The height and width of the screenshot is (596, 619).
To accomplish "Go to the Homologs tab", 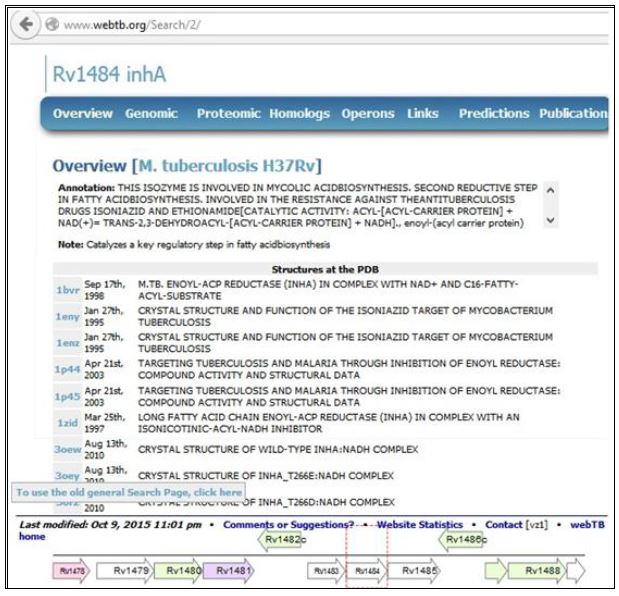I will click(x=300, y=114).
